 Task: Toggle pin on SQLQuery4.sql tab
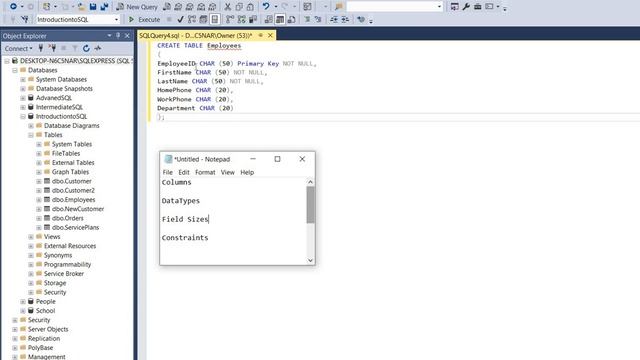(x=260, y=36)
